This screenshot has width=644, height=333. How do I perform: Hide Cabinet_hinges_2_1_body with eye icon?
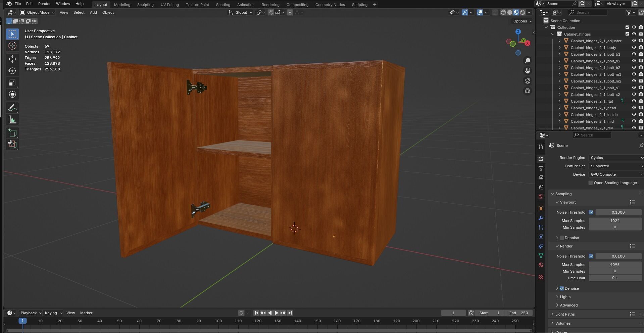[634, 48]
